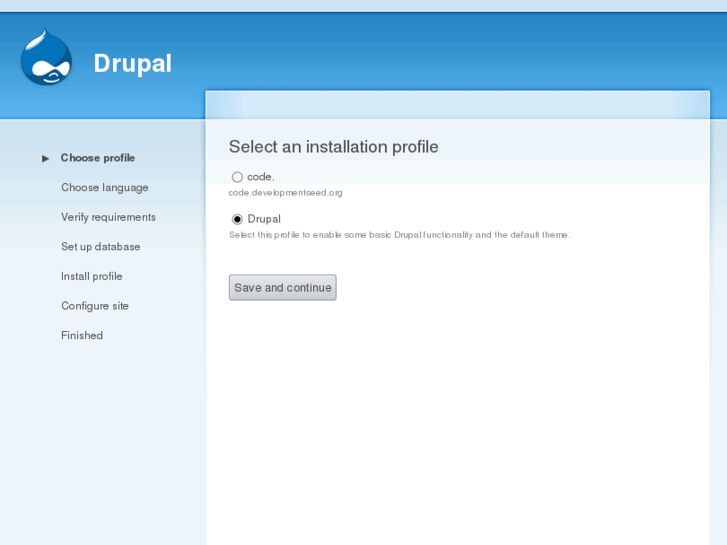Click the "code." radio label text
Screen dimensions: 727x545
pyautogui.click(x=261, y=177)
